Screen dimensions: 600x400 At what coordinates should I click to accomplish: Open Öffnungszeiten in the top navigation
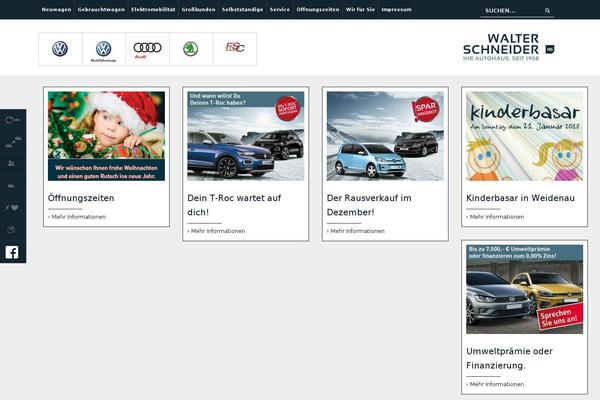pos(318,10)
